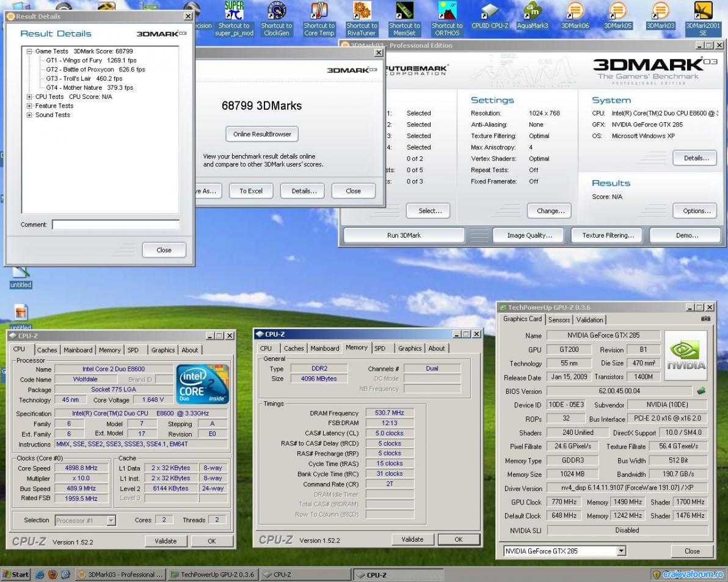Select the untitled desktop icon below Result Details

click(x=20, y=277)
